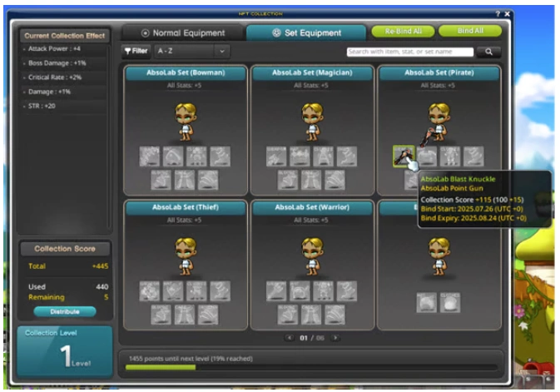Screen dimensions: 560x392
Task: Select the Thief set hat slot
Action: pos(173,290)
